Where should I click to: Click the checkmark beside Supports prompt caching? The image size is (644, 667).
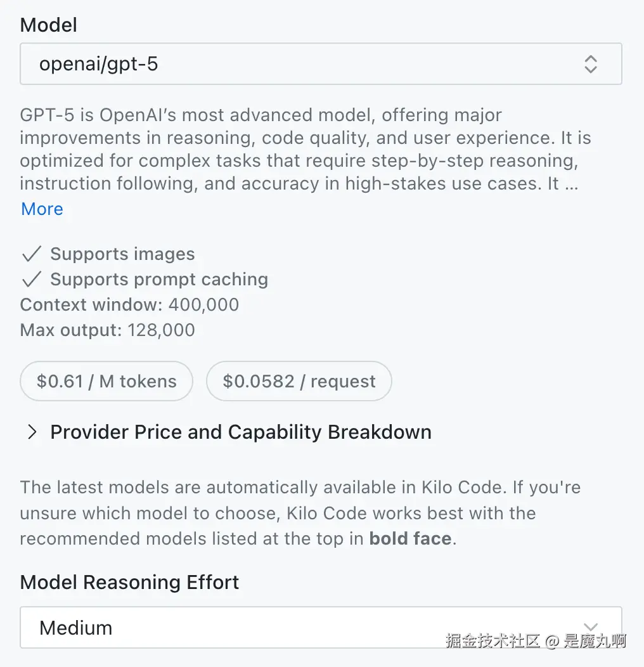[x=30, y=279]
